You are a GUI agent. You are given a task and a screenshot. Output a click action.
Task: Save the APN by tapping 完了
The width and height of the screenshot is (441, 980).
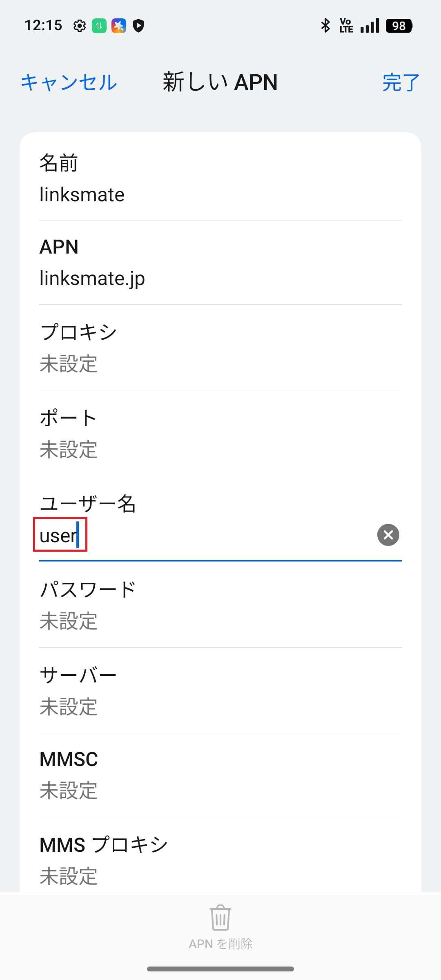coord(400,82)
